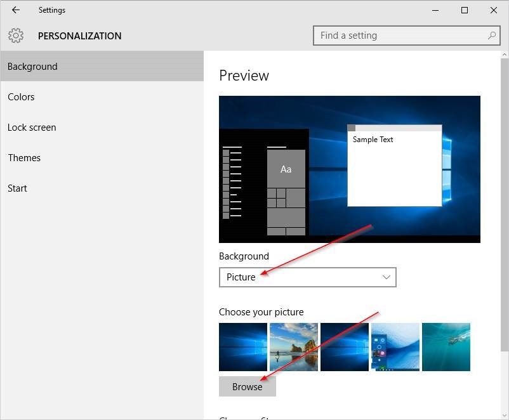The image size is (509, 420).
Task: Click the magnifier icon in the search box
Action: pyautogui.click(x=492, y=36)
